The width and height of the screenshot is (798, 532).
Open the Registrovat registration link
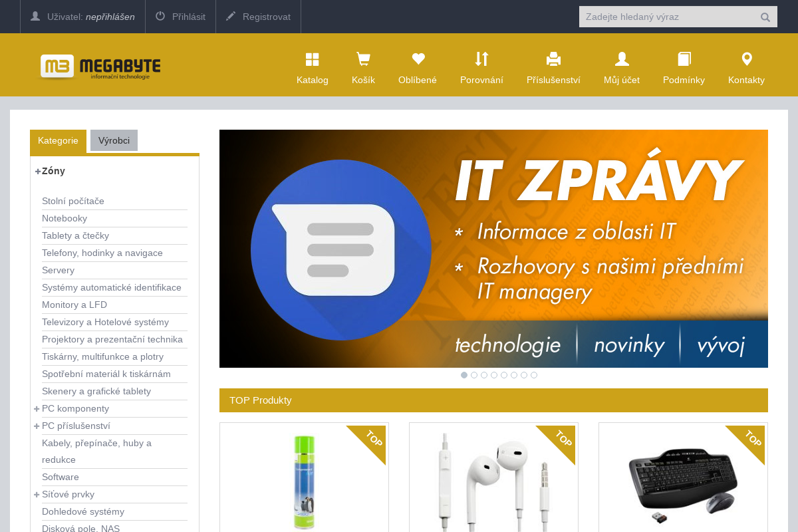point(258,17)
